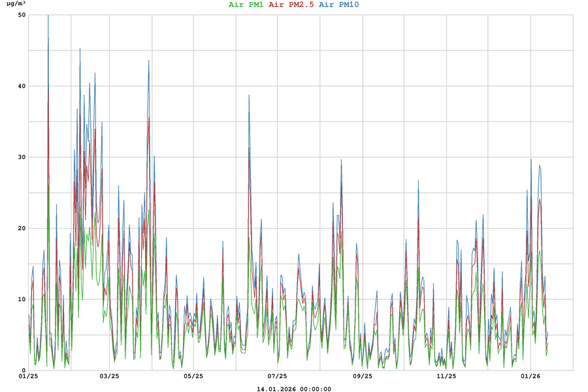Select the 07/25 x-axis label
This screenshot has height=392, width=588.
click(277, 376)
